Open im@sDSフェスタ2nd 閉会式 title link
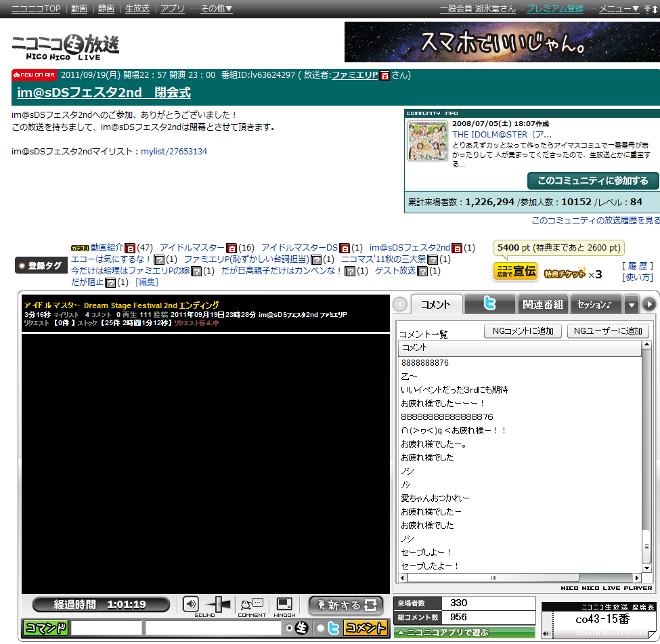 point(104,93)
